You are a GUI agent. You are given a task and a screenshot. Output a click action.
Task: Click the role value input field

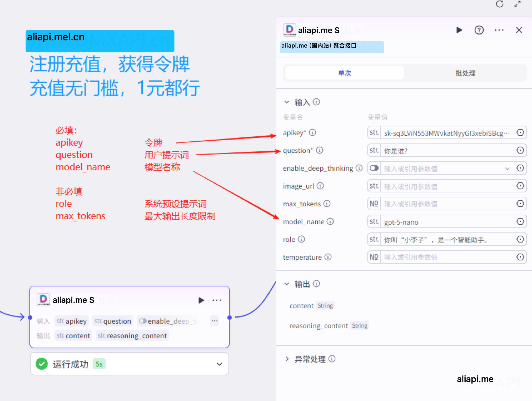coord(447,239)
